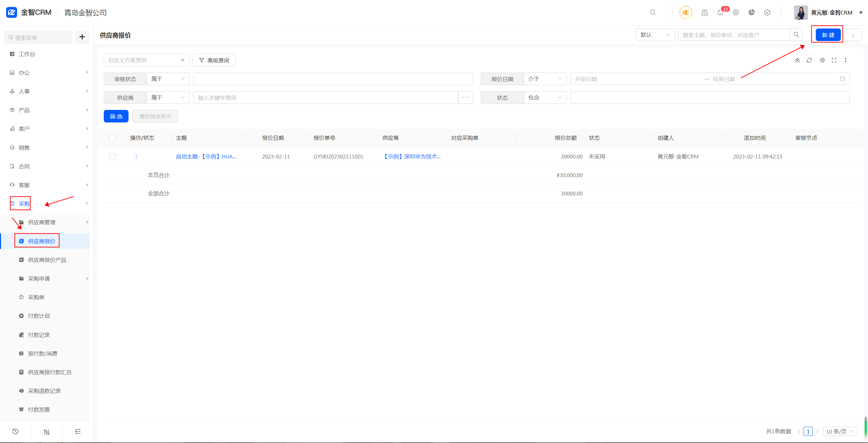The width and height of the screenshot is (868, 443).
Task: Open the history clock icon at sidebar bottom
Action: pos(15,431)
